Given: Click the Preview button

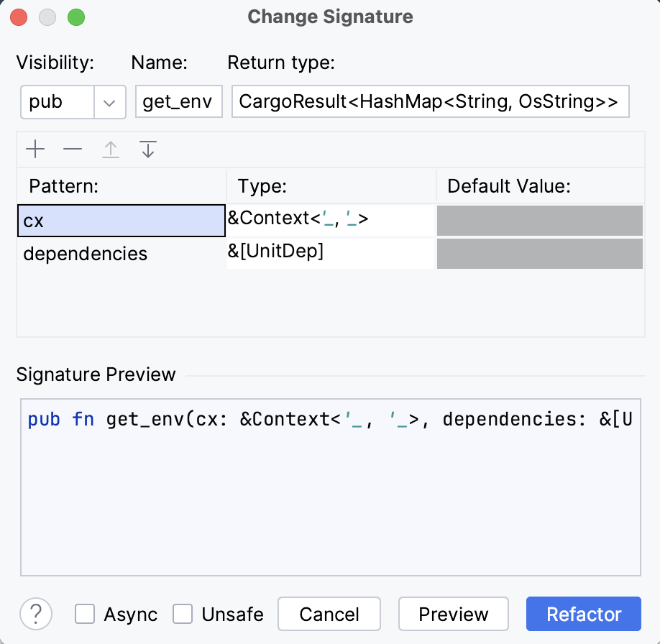Looking at the screenshot, I should 453,615.
